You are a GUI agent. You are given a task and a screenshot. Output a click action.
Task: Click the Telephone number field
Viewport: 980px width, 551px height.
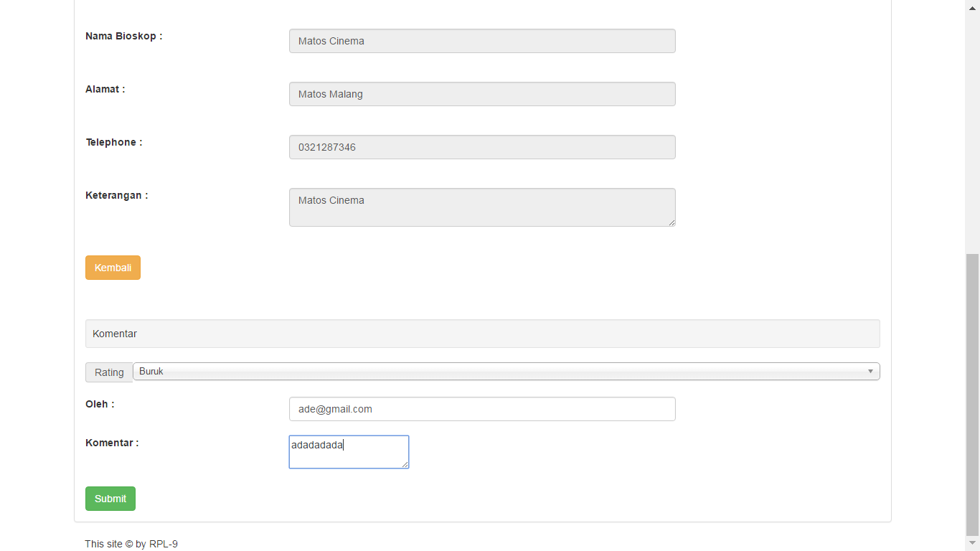[482, 147]
